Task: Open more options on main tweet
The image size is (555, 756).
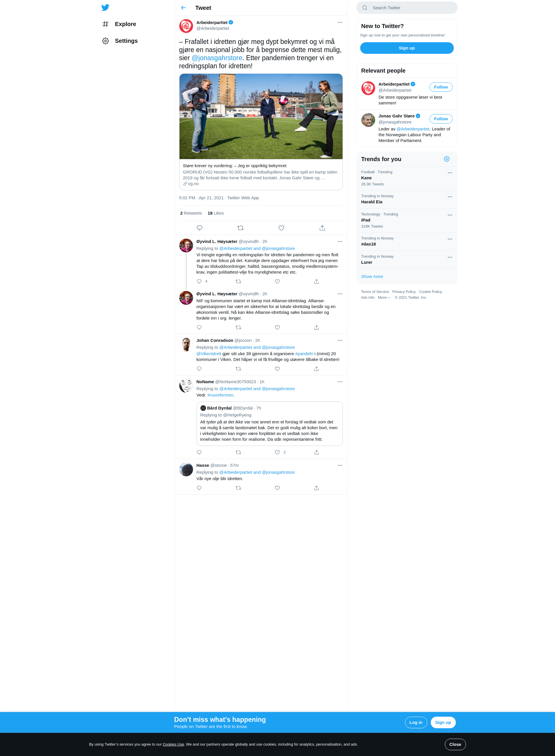Action: (x=340, y=23)
